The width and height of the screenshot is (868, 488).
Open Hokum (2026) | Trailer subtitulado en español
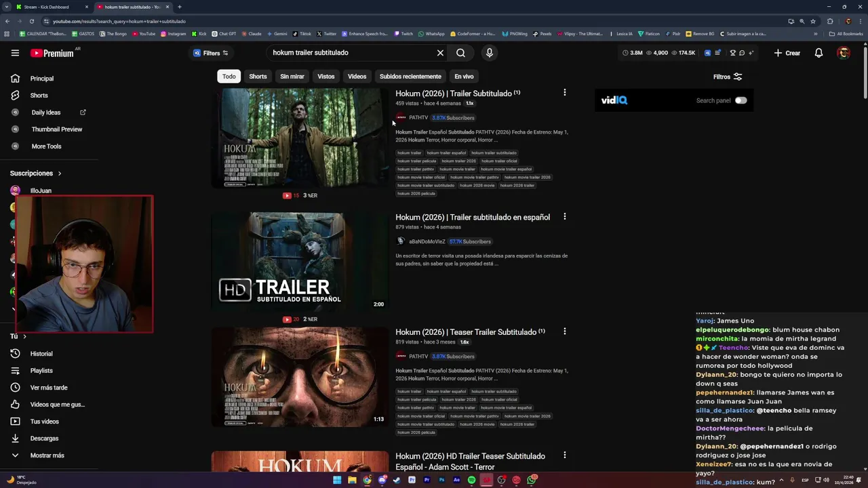click(x=473, y=218)
